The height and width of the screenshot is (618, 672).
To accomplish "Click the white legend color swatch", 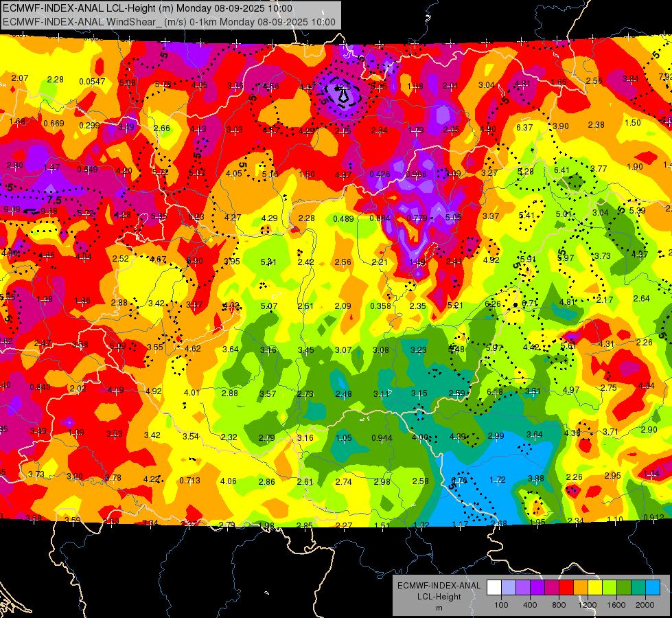I will click(x=494, y=588).
